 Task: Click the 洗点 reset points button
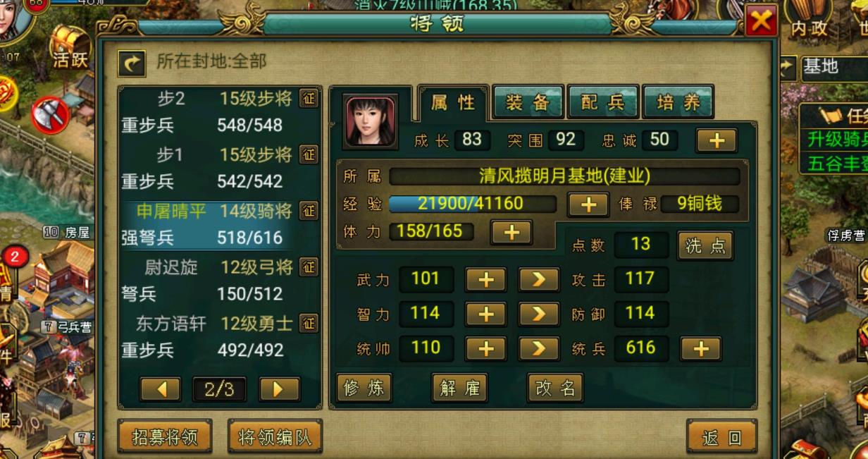coord(705,245)
